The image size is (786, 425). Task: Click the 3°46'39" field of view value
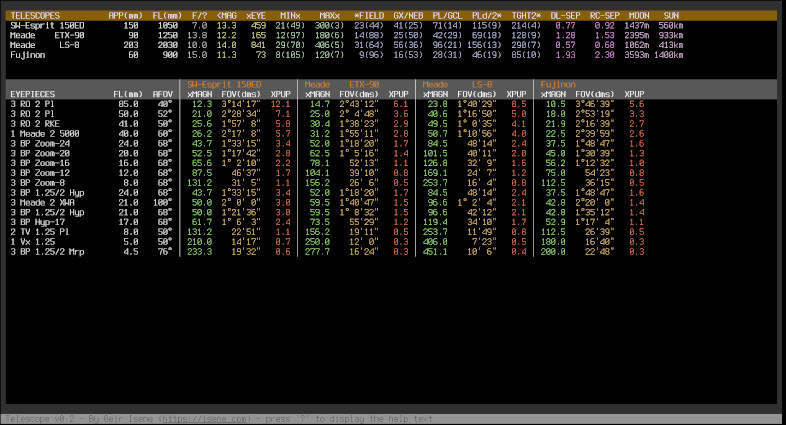595,104
